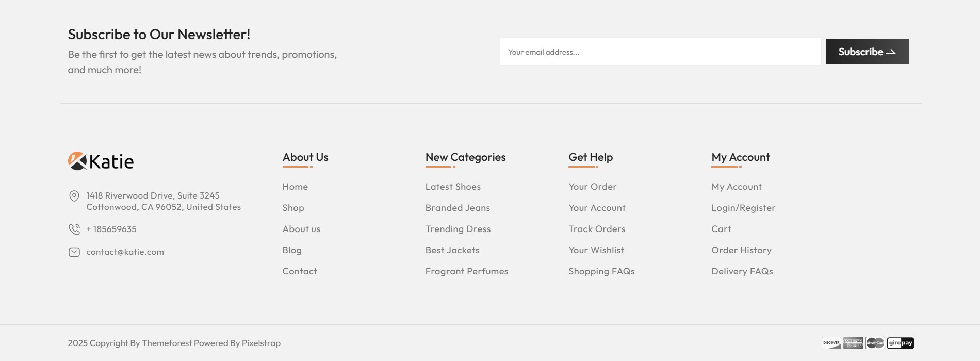Open the Delivery FAQs link
The image size is (980, 361).
[742, 271]
